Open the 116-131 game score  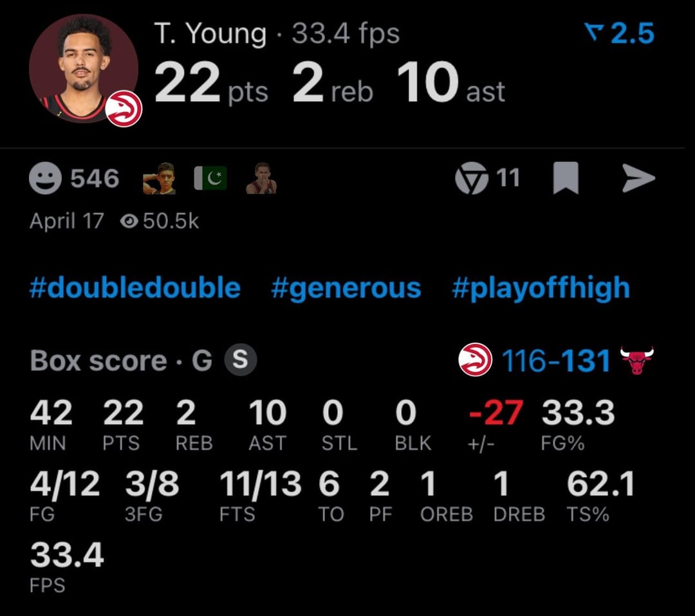[556, 361]
